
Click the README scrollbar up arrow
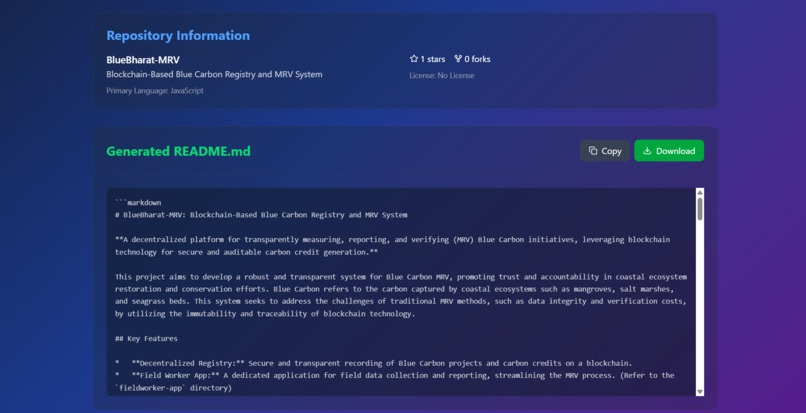(700, 192)
